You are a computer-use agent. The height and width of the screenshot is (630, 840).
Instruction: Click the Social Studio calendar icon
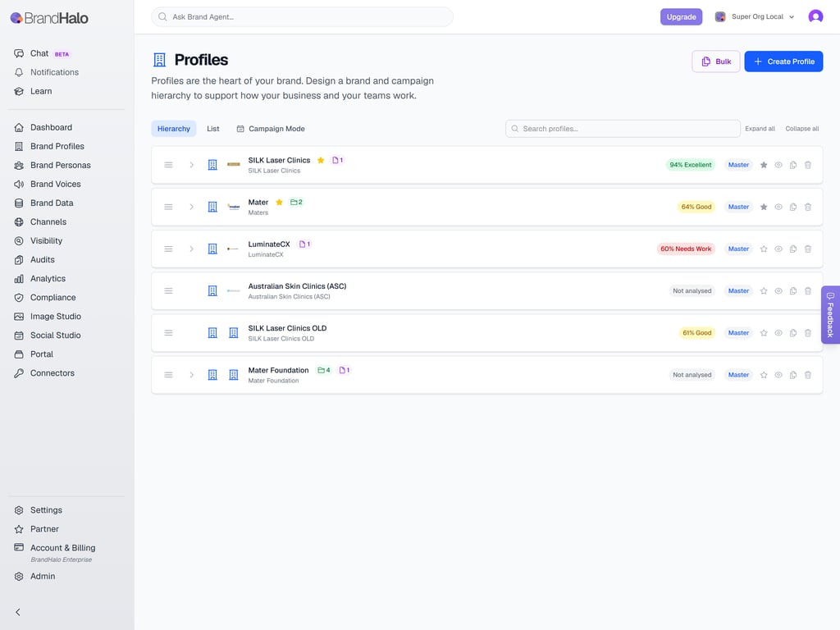[x=19, y=336]
